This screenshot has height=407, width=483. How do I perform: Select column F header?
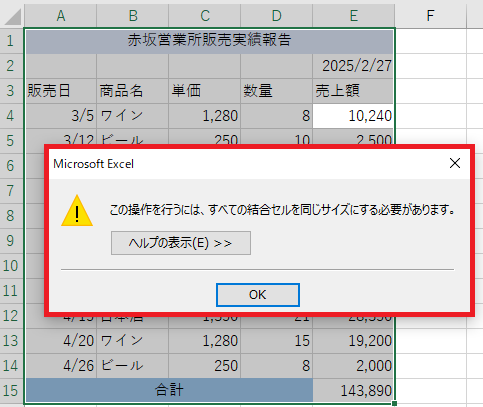click(x=431, y=15)
